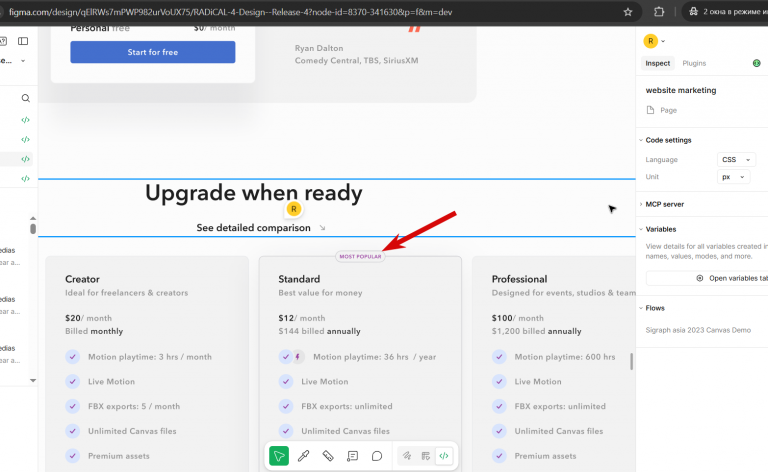Open the browser extensions puzzle icon
Image resolution: width=768 pixels, height=472 pixels.
click(x=659, y=12)
